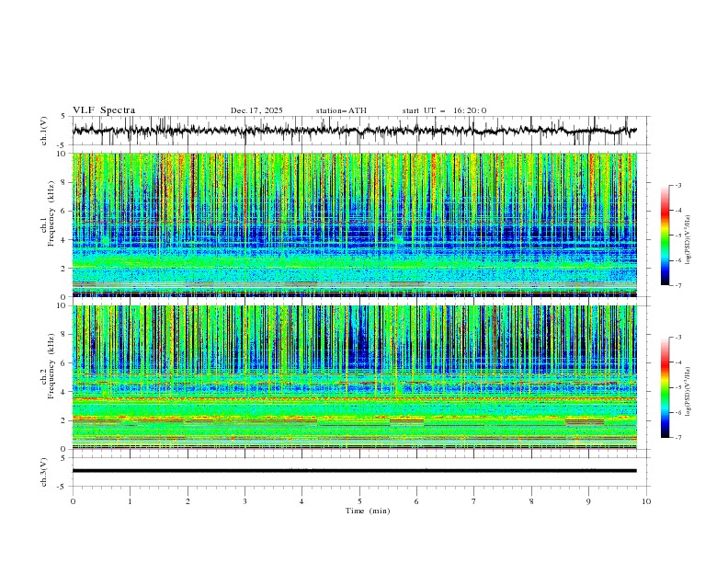Click the "-7" tick on ch.2 colorbar
The height and width of the screenshot is (563, 728).
pyautogui.click(x=677, y=438)
